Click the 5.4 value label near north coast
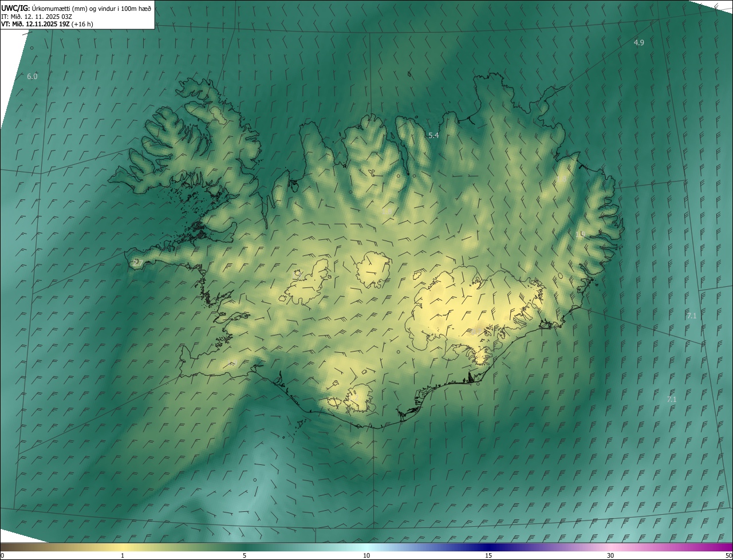 point(434,136)
